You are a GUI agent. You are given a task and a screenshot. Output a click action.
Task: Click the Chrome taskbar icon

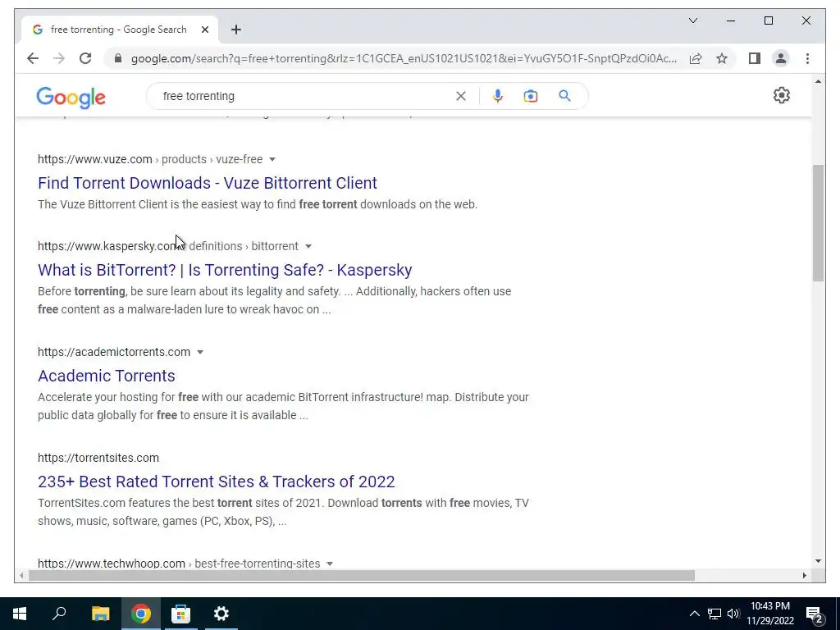tap(140, 614)
